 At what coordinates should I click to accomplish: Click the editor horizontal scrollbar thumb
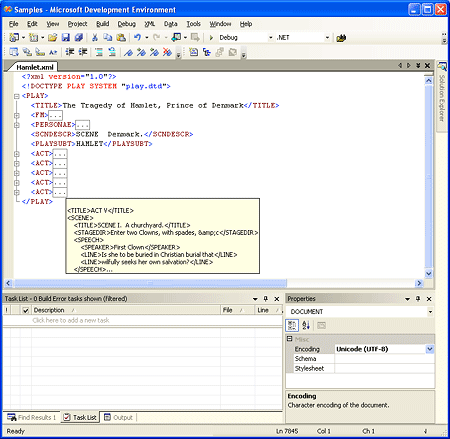pos(150,283)
